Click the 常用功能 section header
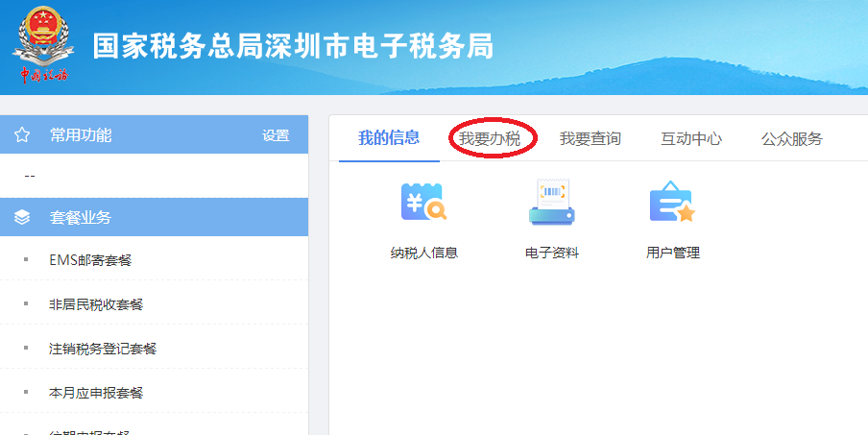The width and height of the screenshot is (868, 435). coord(154,134)
